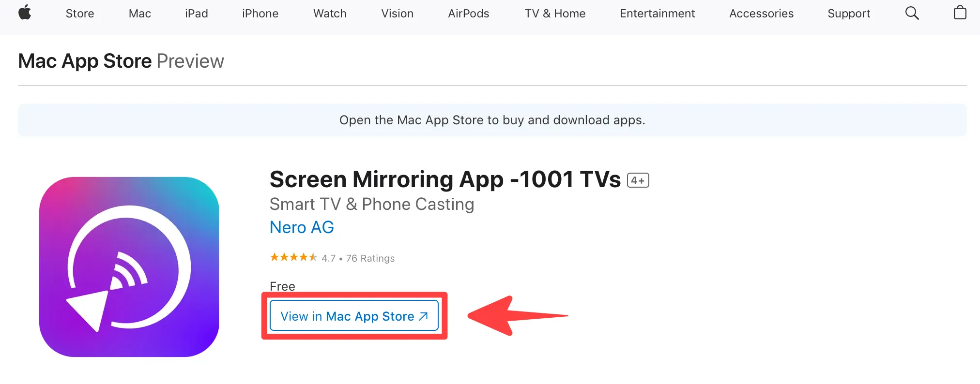Click the Mac App Store Preview heading
The image size is (980, 384).
pyautogui.click(x=121, y=61)
